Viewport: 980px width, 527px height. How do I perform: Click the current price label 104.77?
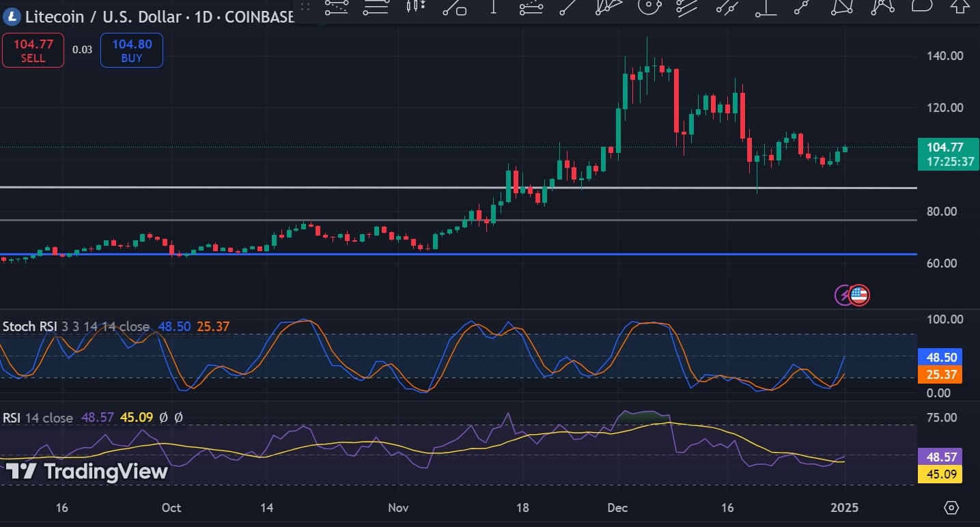tap(946, 147)
